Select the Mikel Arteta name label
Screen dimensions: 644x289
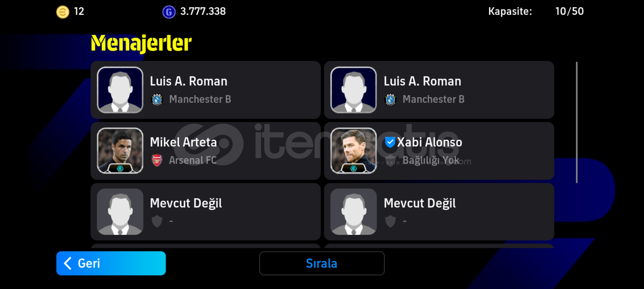[183, 142]
